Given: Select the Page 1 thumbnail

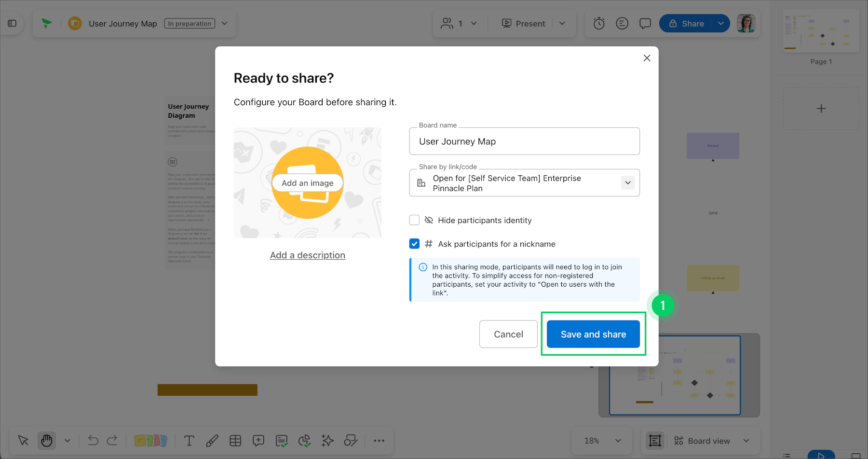Looking at the screenshot, I should tap(821, 32).
